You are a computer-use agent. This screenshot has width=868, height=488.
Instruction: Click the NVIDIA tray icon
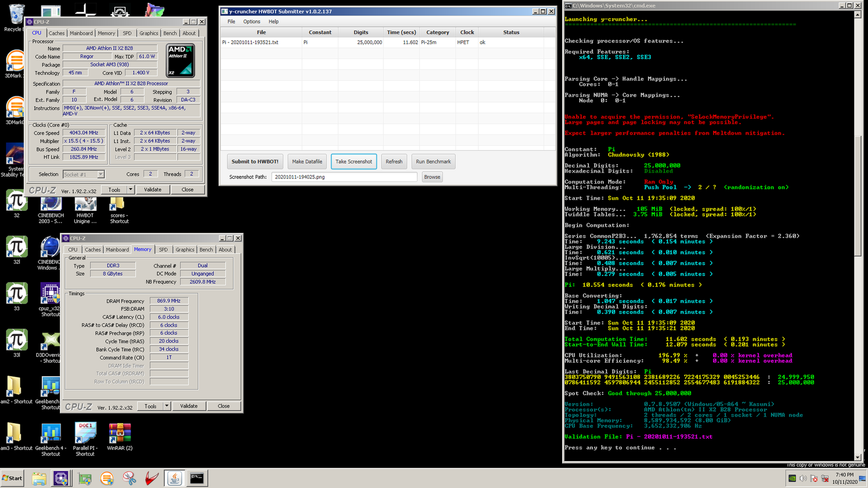[x=792, y=479]
